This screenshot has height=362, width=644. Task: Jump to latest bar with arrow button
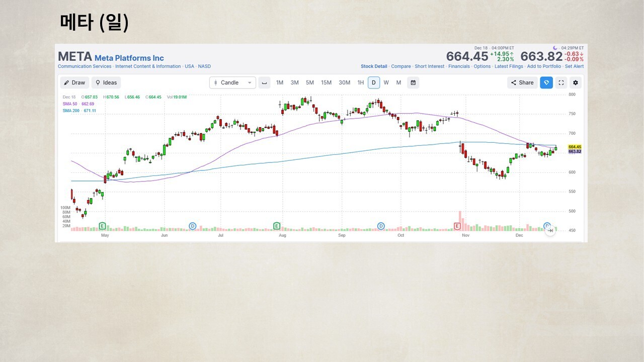click(x=550, y=230)
